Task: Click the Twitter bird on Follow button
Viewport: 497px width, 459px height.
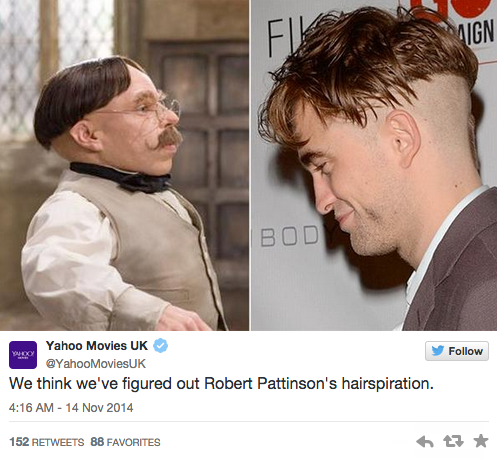Action: [x=438, y=351]
